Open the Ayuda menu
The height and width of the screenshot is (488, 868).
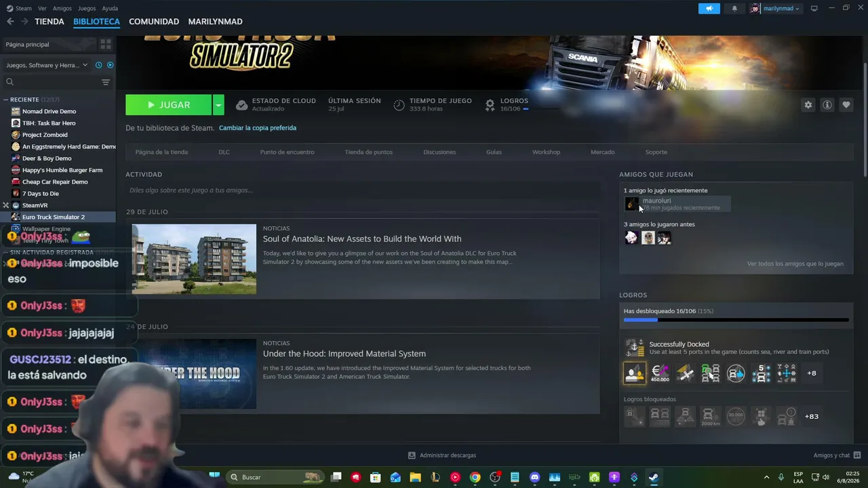coord(110,8)
